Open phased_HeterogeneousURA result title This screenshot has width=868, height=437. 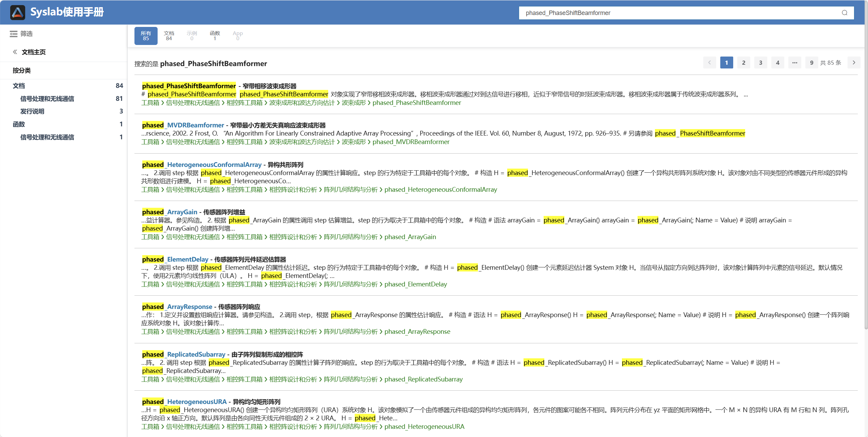coord(184,402)
